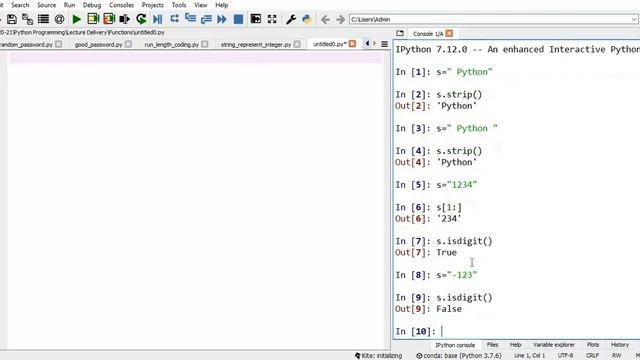Close the untitled0.py tab
This screenshot has height=360, width=640.
coord(352,44)
